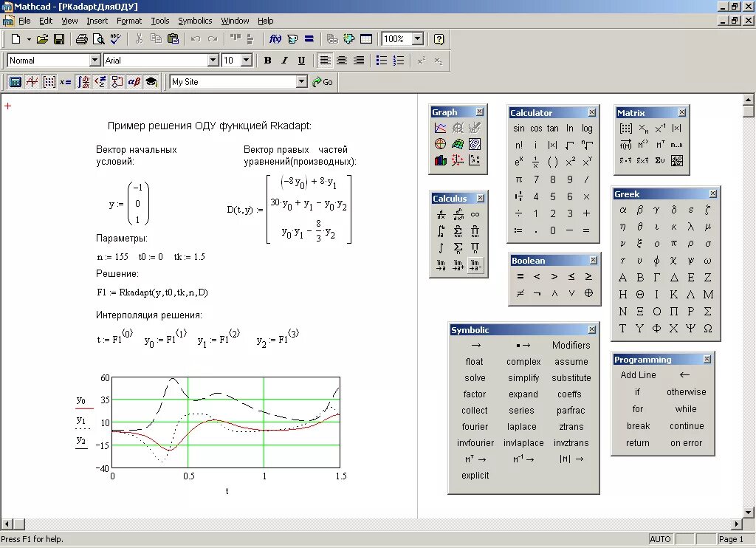
Task: Insert the derivative operator in Calculus palette
Action: tap(441, 215)
